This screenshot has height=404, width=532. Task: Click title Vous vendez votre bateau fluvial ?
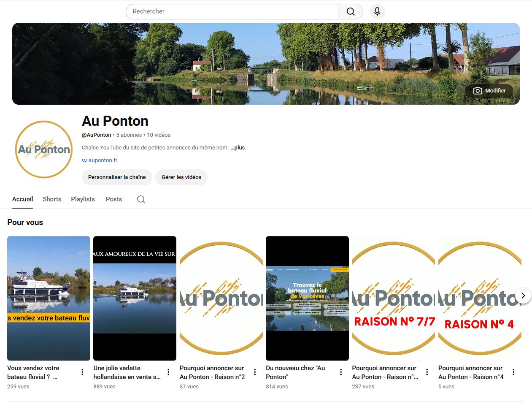tap(33, 372)
